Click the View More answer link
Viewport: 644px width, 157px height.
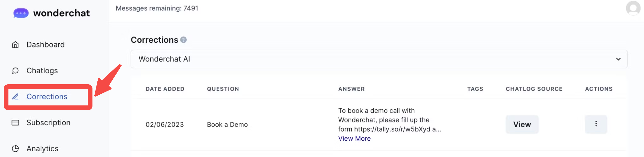(x=354, y=138)
